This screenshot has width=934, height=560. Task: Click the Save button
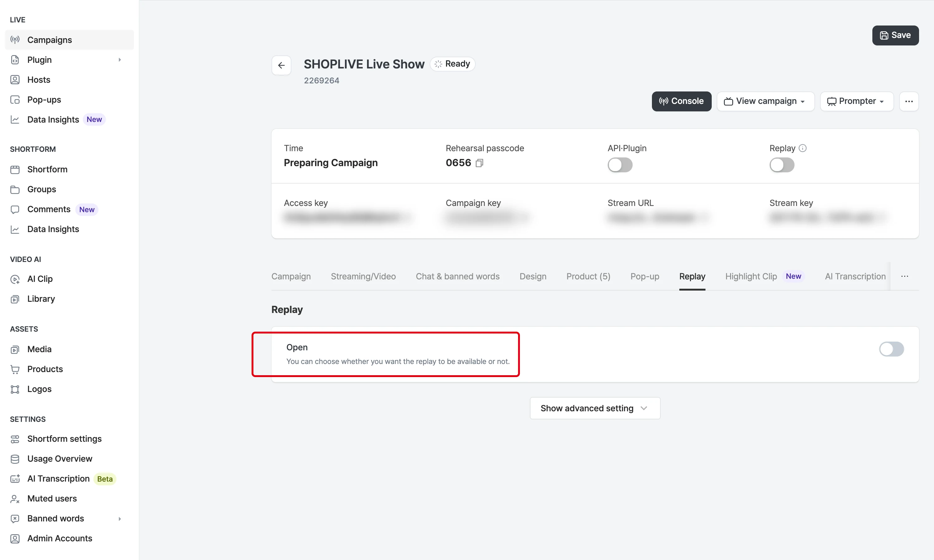tap(895, 35)
